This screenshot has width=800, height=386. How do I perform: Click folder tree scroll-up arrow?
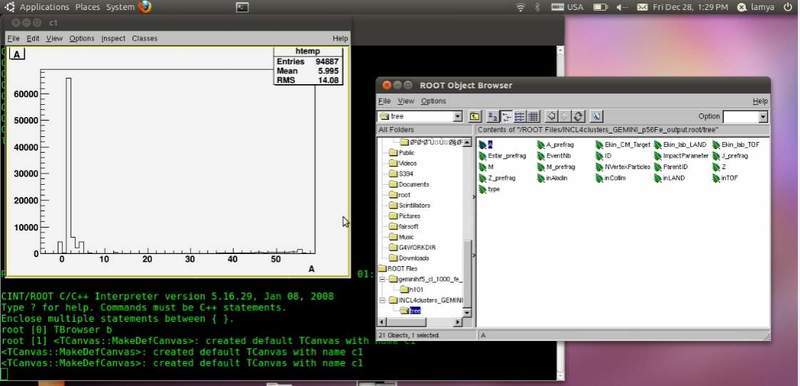tap(467, 143)
